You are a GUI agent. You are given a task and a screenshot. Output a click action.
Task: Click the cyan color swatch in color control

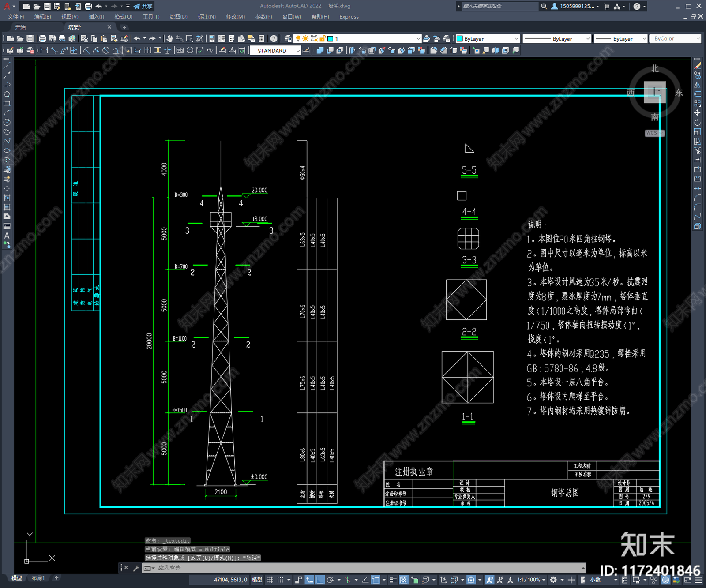click(x=459, y=39)
